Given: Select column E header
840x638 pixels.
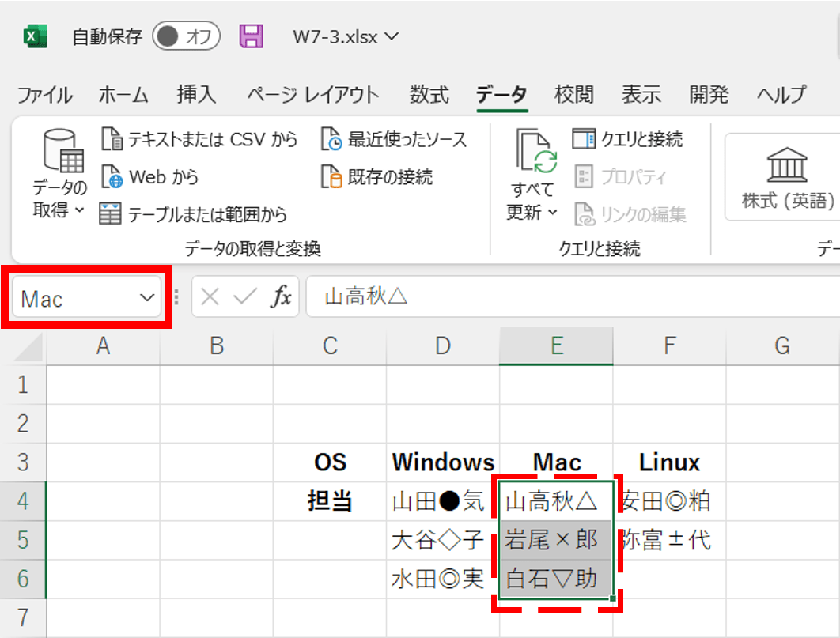Looking at the screenshot, I should (557, 345).
